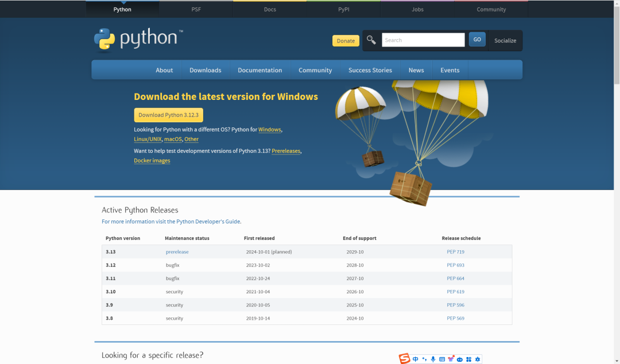
Task: Click version 3.12 in releases table
Action: [111, 265]
